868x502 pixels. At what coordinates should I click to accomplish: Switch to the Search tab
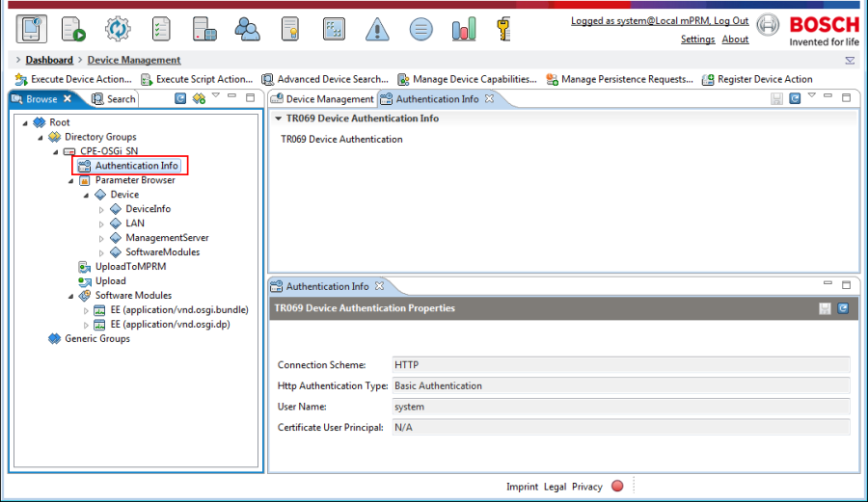click(114, 99)
